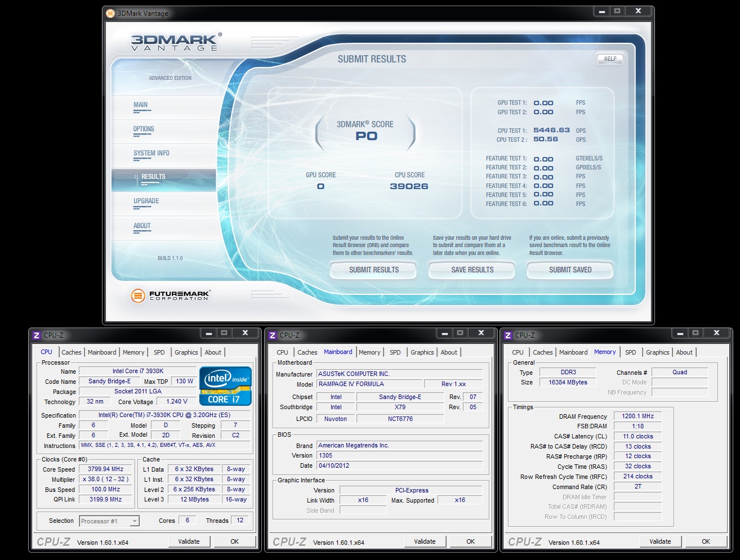Screen dimensions: 740x560
Task: Click the Command Rate value 2T
Action: (638, 486)
